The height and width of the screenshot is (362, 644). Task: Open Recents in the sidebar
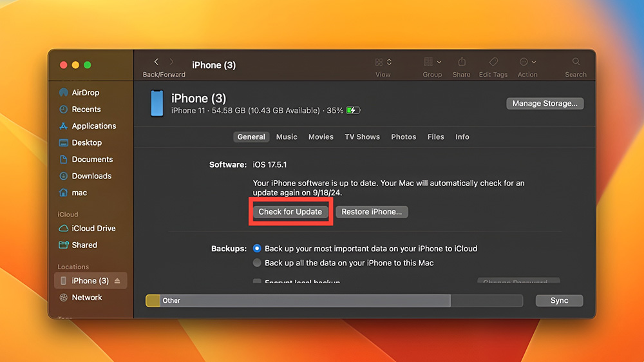tap(80, 110)
